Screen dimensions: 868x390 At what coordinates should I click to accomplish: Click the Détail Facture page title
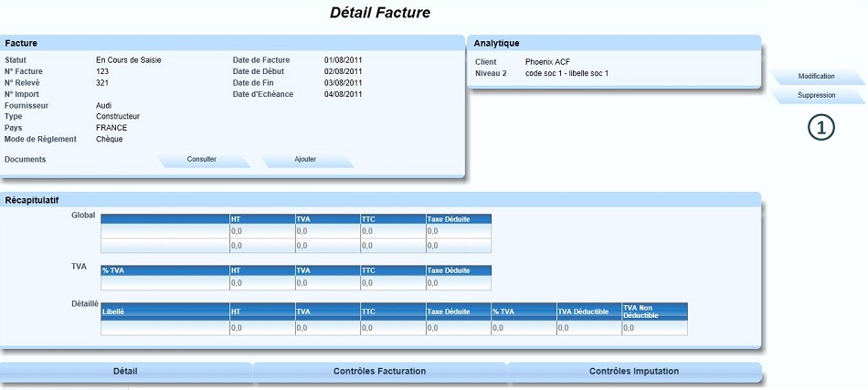click(x=379, y=13)
